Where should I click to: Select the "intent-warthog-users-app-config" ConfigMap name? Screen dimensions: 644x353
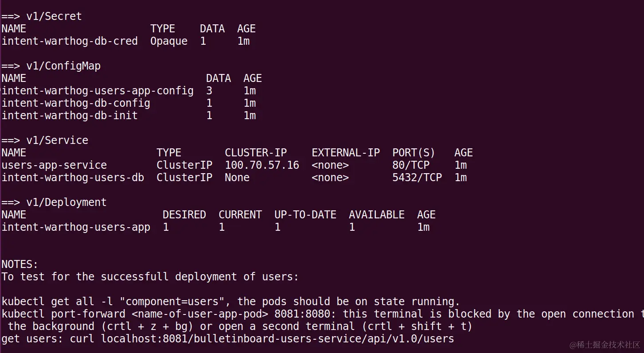[98, 91]
